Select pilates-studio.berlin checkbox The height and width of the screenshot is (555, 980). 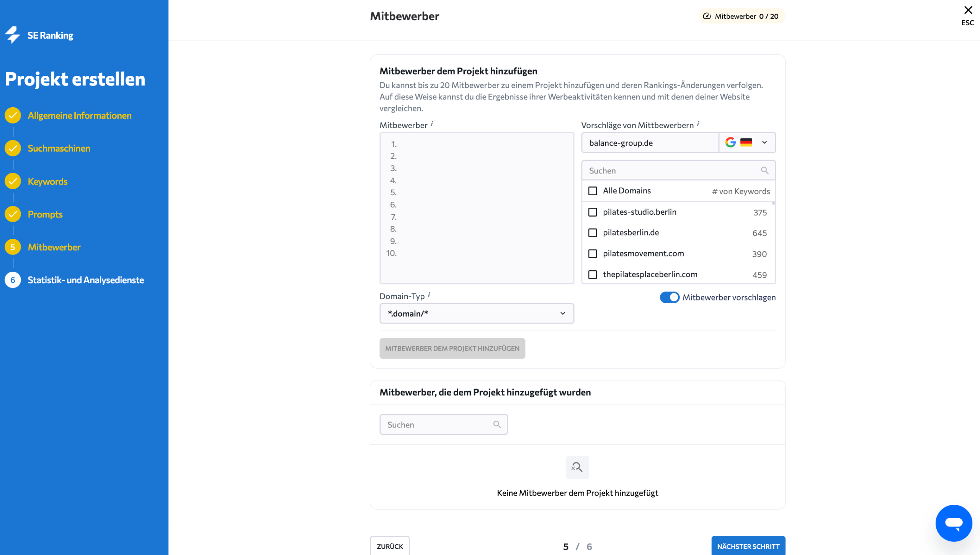pyautogui.click(x=593, y=212)
